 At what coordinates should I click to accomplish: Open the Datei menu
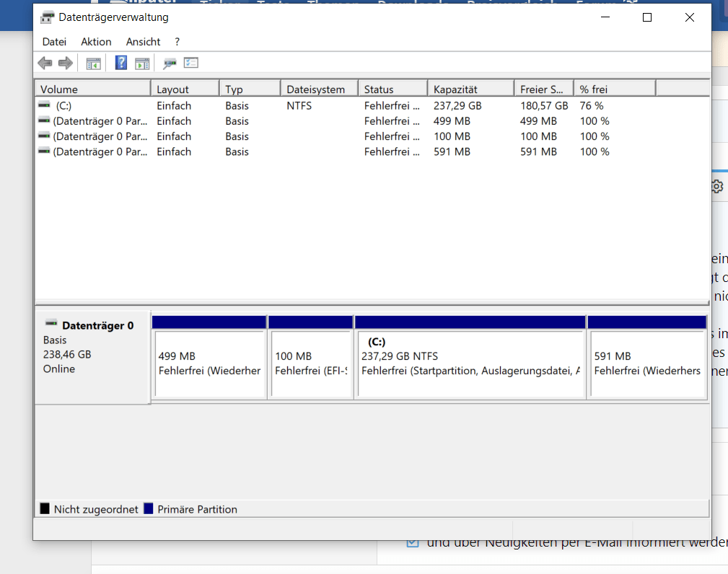tap(54, 42)
